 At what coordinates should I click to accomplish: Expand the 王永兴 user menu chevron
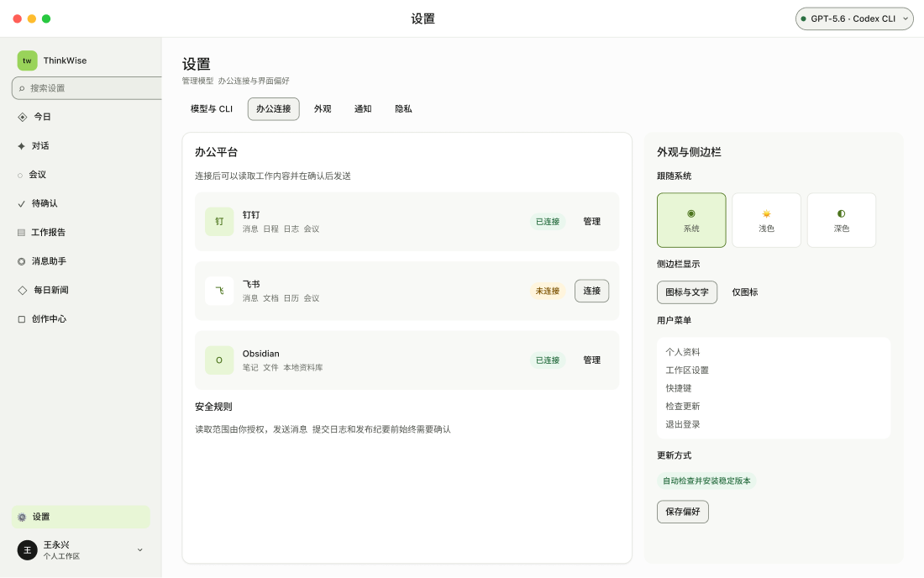[x=140, y=550]
